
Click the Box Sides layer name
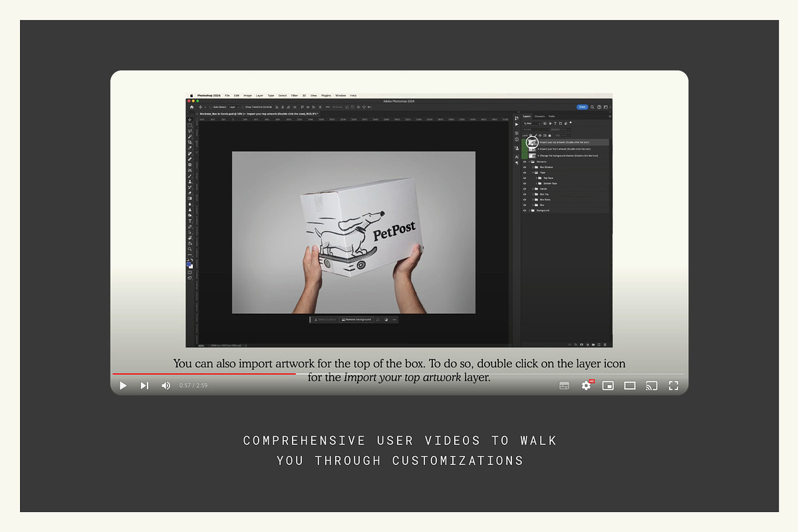[x=545, y=199]
